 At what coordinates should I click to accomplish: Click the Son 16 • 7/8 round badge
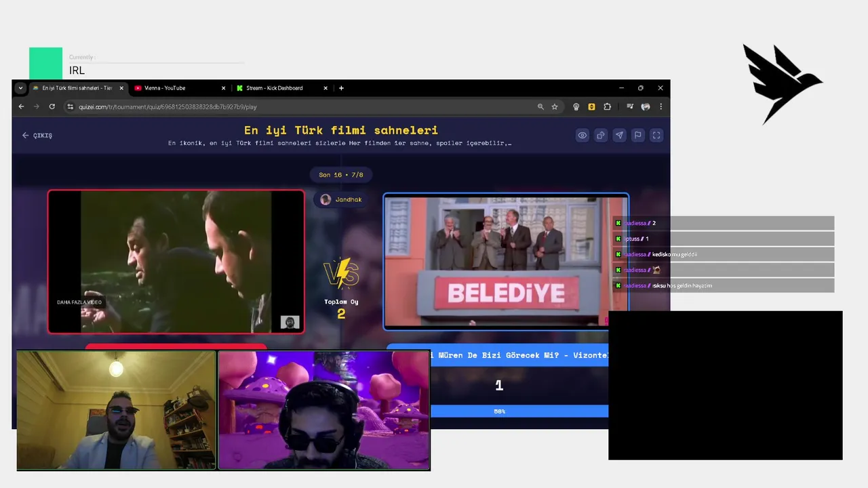point(341,175)
